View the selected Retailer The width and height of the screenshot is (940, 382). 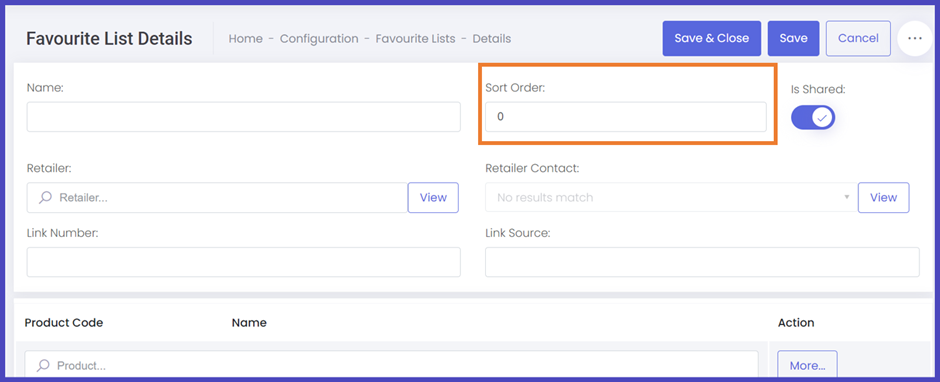pyautogui.click(x=433, y=197)
